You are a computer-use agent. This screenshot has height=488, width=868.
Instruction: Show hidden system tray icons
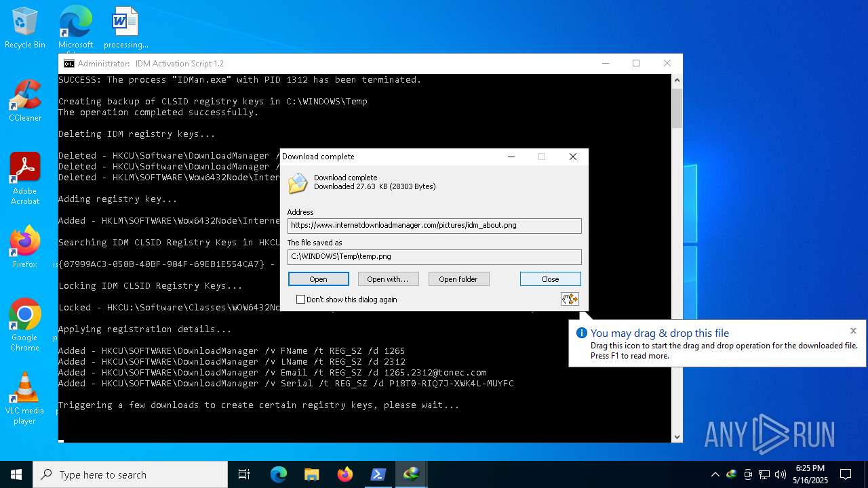click(715, 474)
